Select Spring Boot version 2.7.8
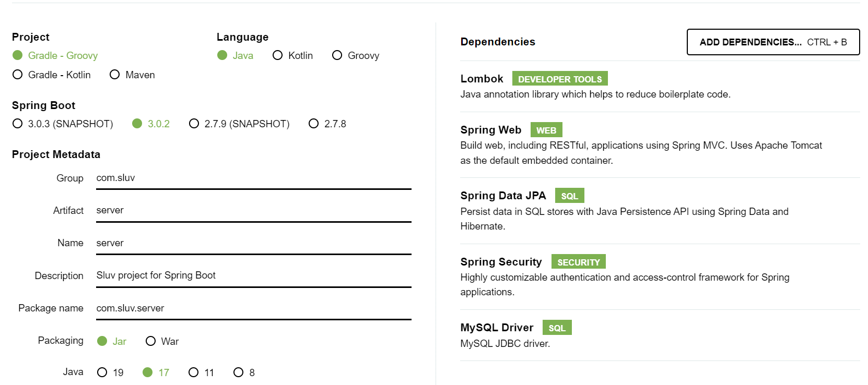The height and width of the screenshot is (385, 868). 313,124
